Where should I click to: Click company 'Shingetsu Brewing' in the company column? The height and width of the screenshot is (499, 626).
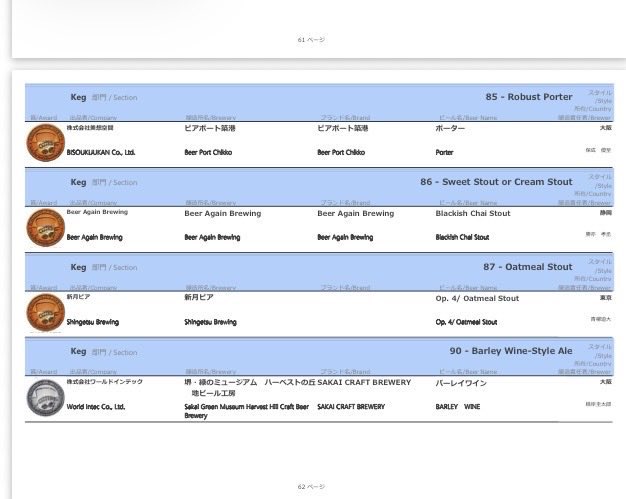[93, 322]
